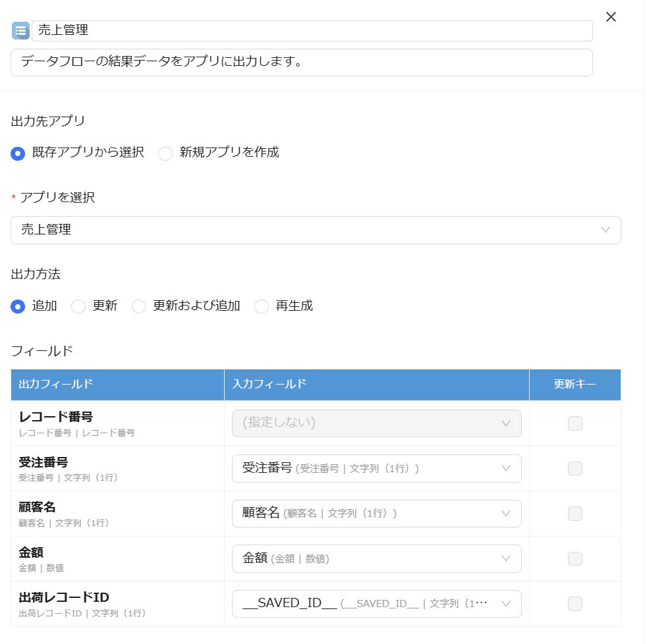This screenshot has height=644, width=647.
Task: Click the レコード番号 output field name
Action: pyautogui.click(x=56, y=416)
